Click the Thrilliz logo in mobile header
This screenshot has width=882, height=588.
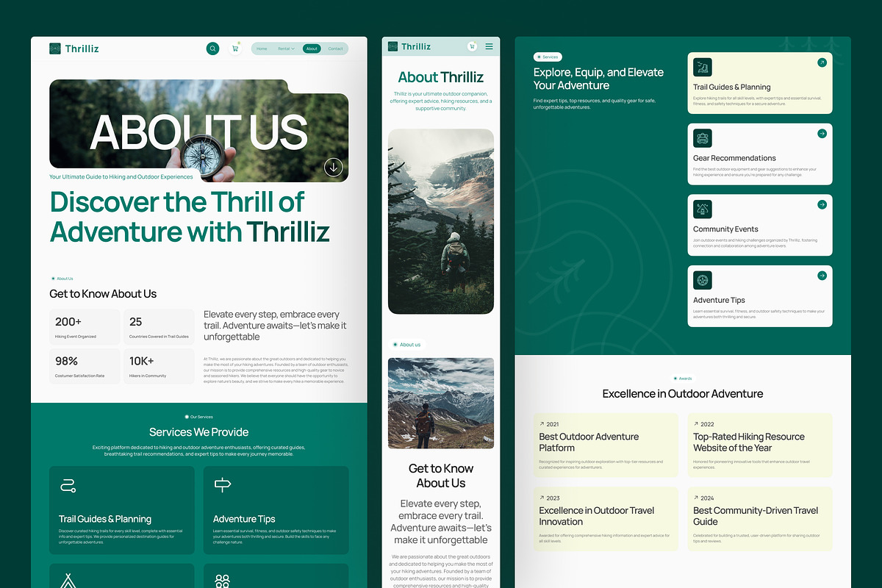[409, 46]
